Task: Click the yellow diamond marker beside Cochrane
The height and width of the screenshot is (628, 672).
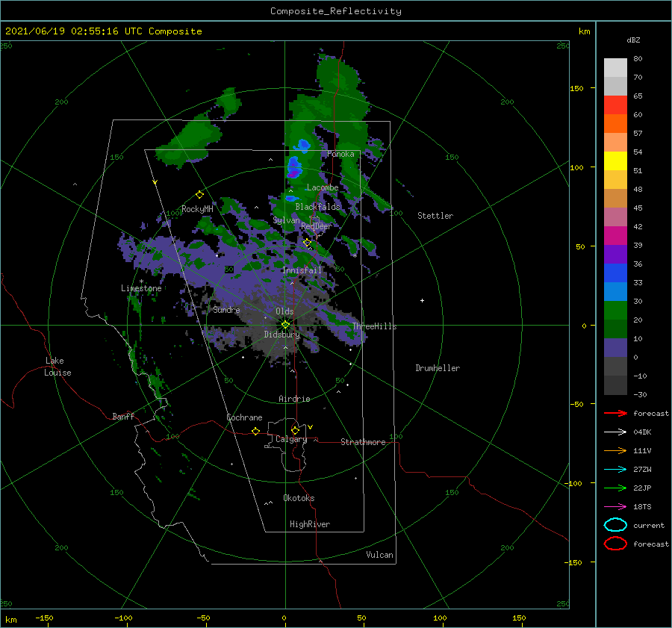Action: 255,431
